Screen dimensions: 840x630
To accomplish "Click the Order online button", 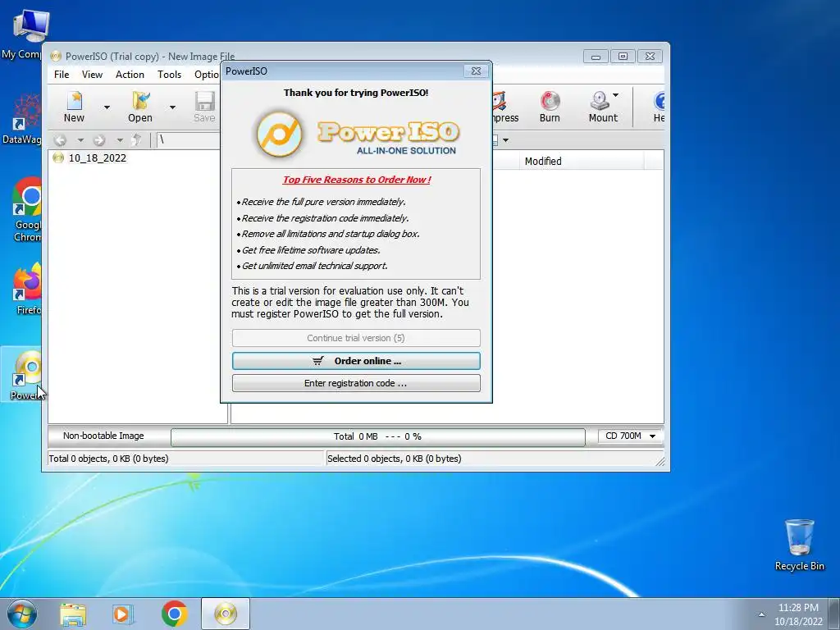I will (356, 361).
